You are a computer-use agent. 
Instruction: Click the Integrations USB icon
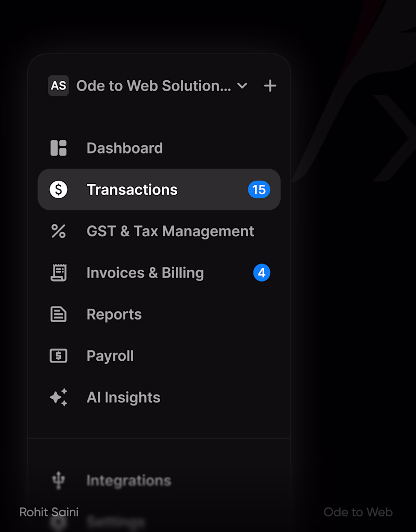click(58, 480)
